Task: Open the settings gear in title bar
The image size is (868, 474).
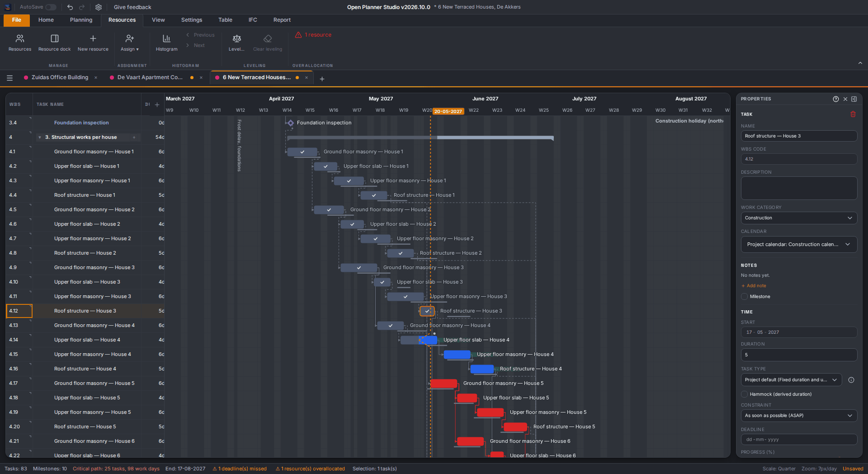Action: (x=99, y=7)
